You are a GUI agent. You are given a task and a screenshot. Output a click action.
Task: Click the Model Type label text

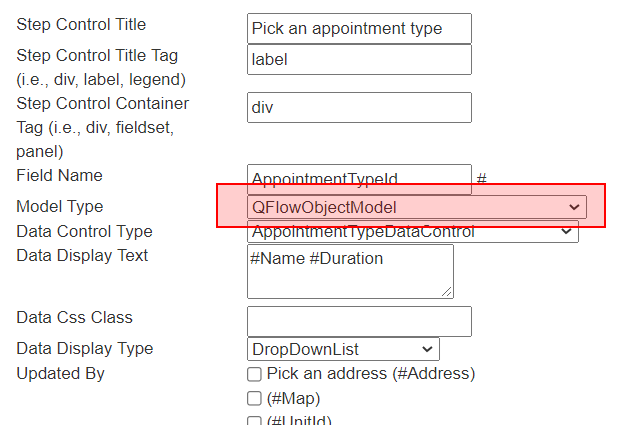(x=60, y=207)
